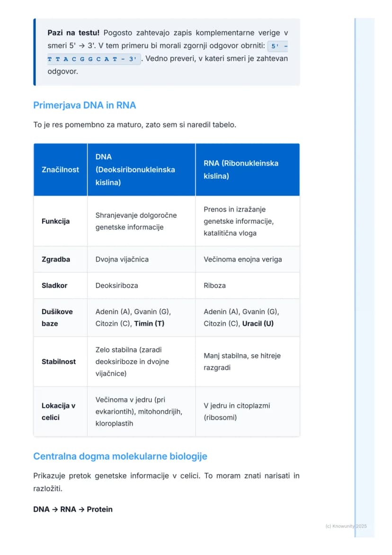Select the RNA column header cell
The width and height of the screenshot is (392, 555).
point(248,170)
